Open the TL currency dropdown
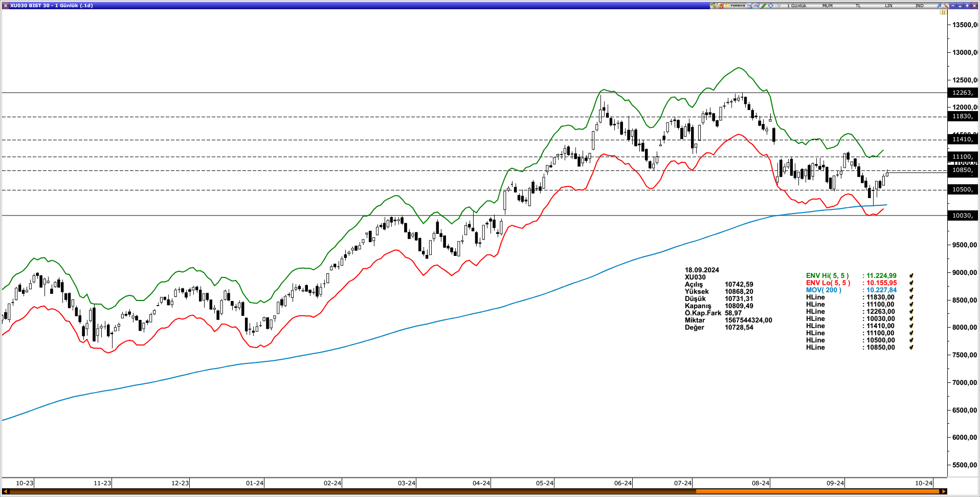 (858, 6)
